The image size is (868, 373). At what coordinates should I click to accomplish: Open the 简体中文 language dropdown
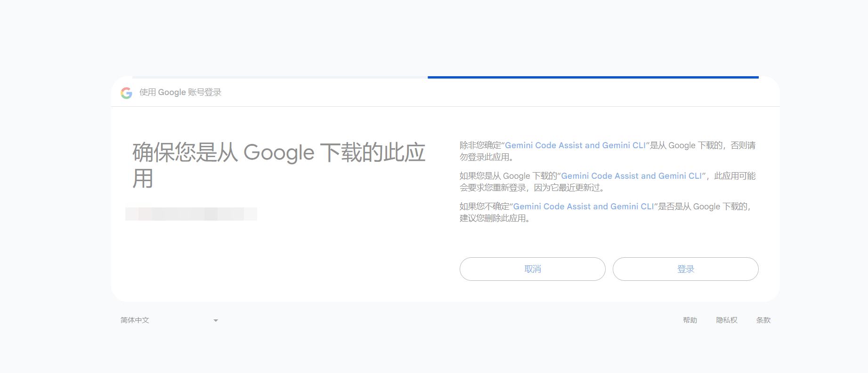pos(170,320)
